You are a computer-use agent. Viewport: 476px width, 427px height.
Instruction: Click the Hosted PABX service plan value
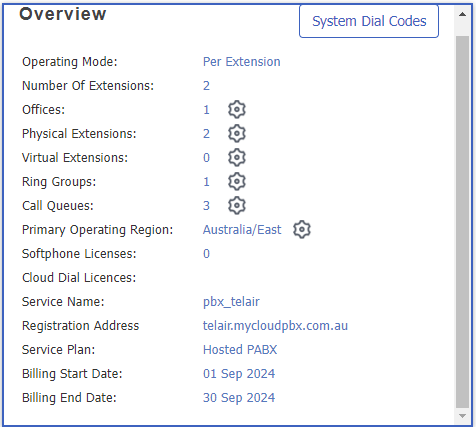[x=240, y=350]
